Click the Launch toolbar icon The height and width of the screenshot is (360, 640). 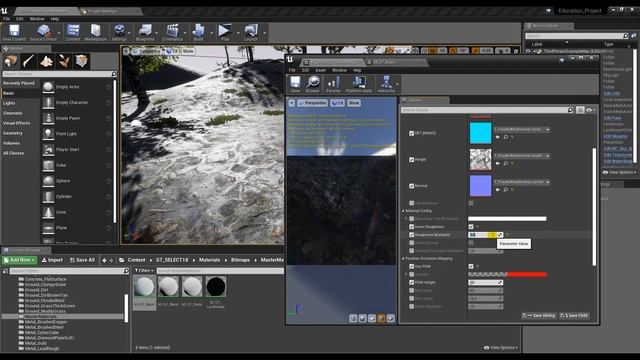click(x=251, y=32)
